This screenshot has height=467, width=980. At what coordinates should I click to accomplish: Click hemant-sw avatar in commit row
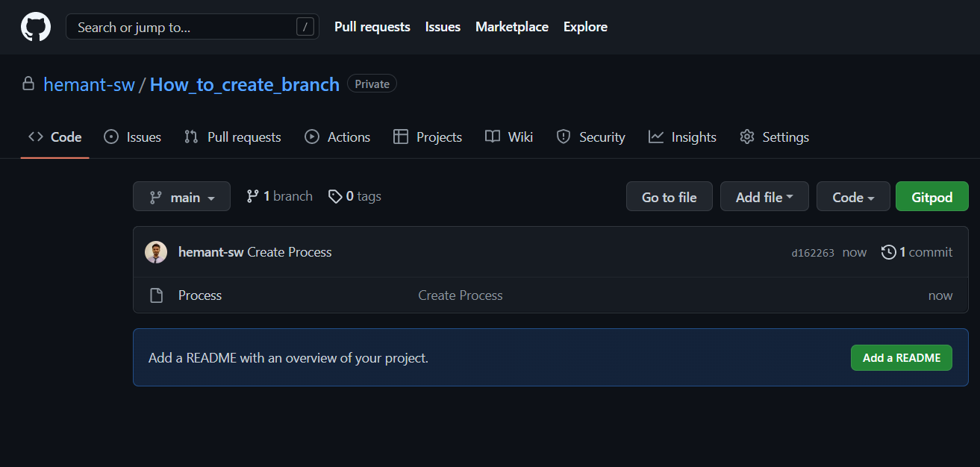point(156,252)
